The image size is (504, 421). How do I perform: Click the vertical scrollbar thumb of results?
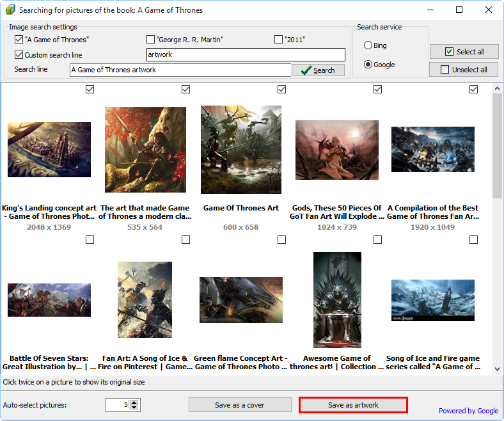(x=497, y=146)
